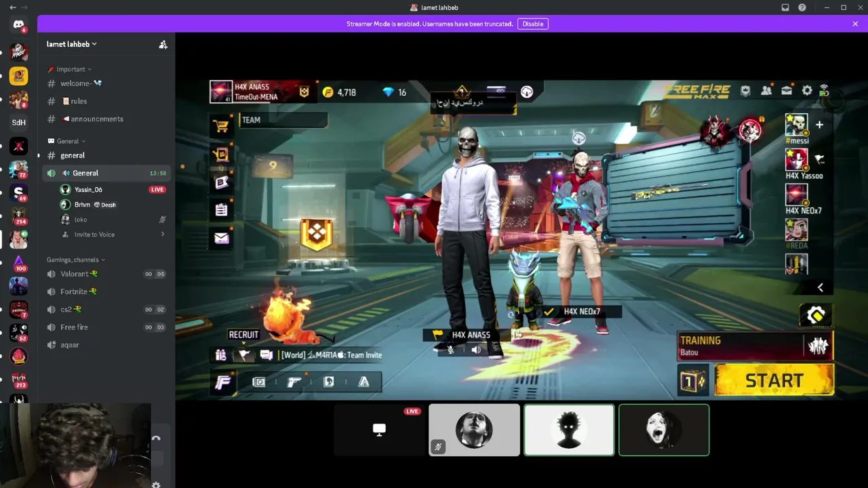Open the Free Fire missions clipboard icon
Viewport: 868px width, 488px height.
(x=222, y=210)
